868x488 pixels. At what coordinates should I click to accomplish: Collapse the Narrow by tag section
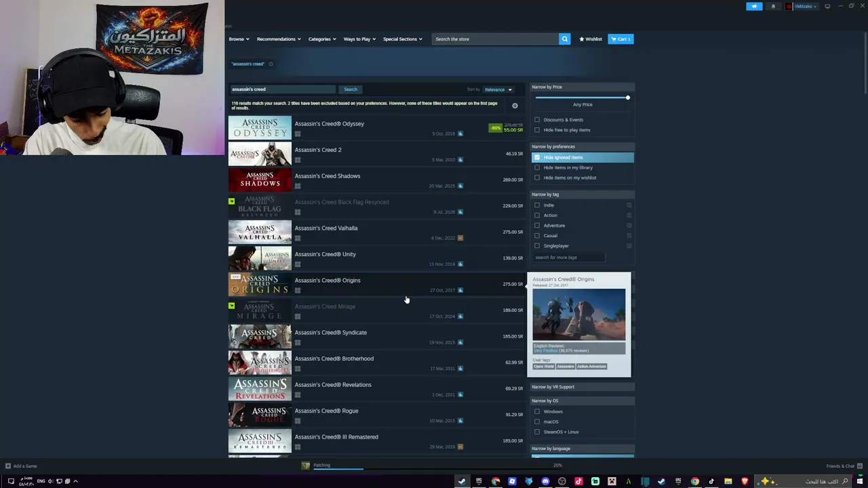coord(582,195)
